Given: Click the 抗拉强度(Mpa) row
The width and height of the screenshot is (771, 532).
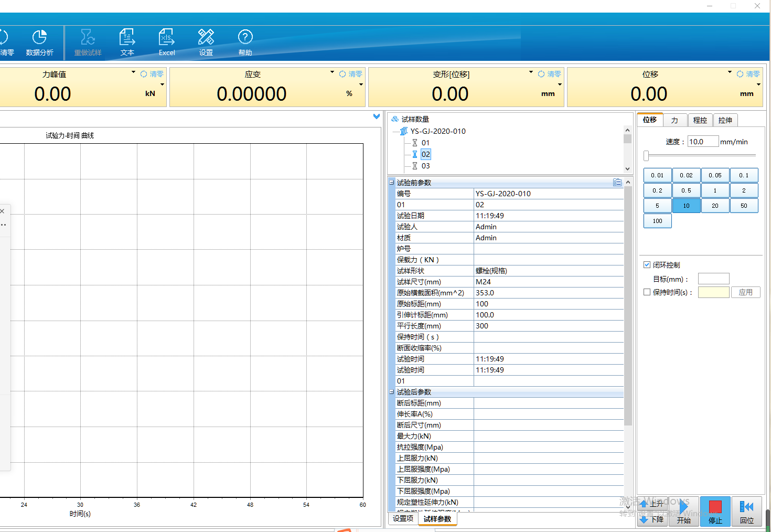Looking at the screenshot, I should [509, 447].
